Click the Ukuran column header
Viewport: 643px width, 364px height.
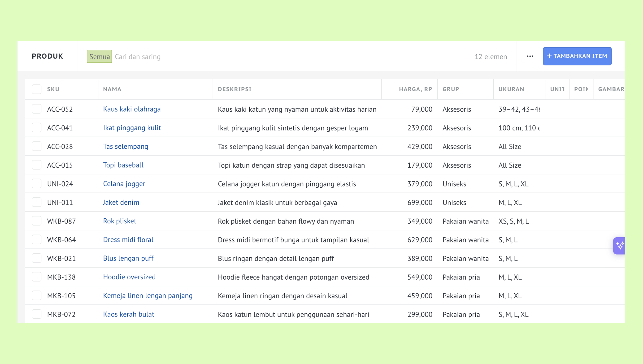(x=511, y=89)
